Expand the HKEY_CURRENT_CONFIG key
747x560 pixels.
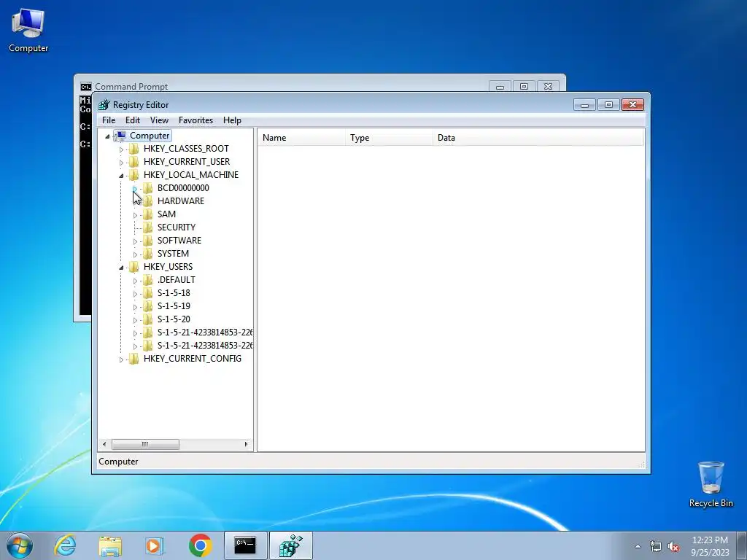click(x=121, y=359)
